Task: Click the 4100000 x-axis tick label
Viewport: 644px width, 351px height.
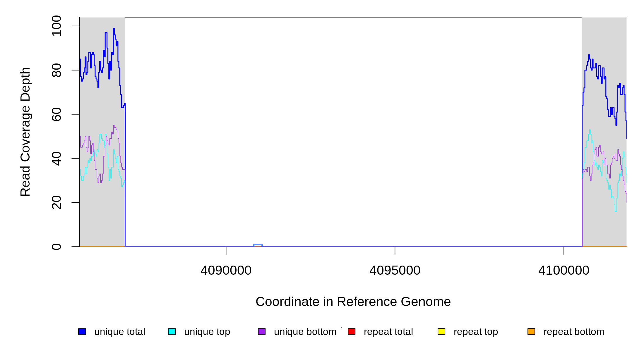Action: tap(564, 270)
